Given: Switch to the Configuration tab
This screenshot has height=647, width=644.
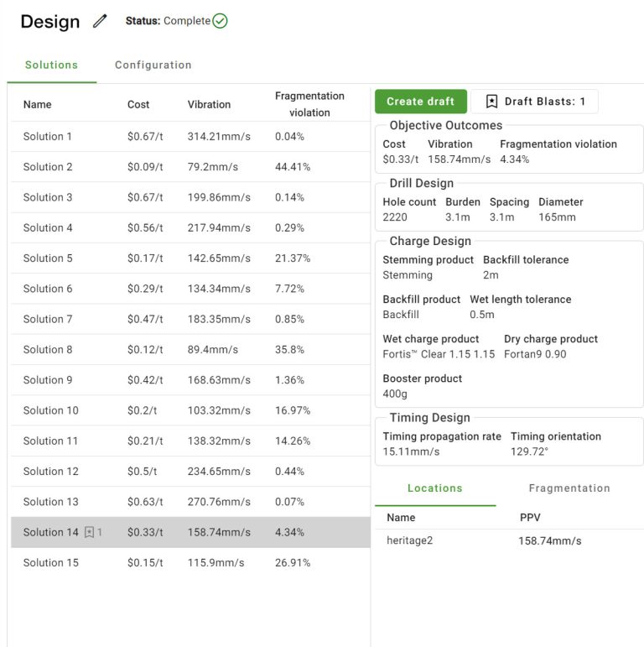Looking at the screenshot, I should pyautogui.click(x=153, y=65).
